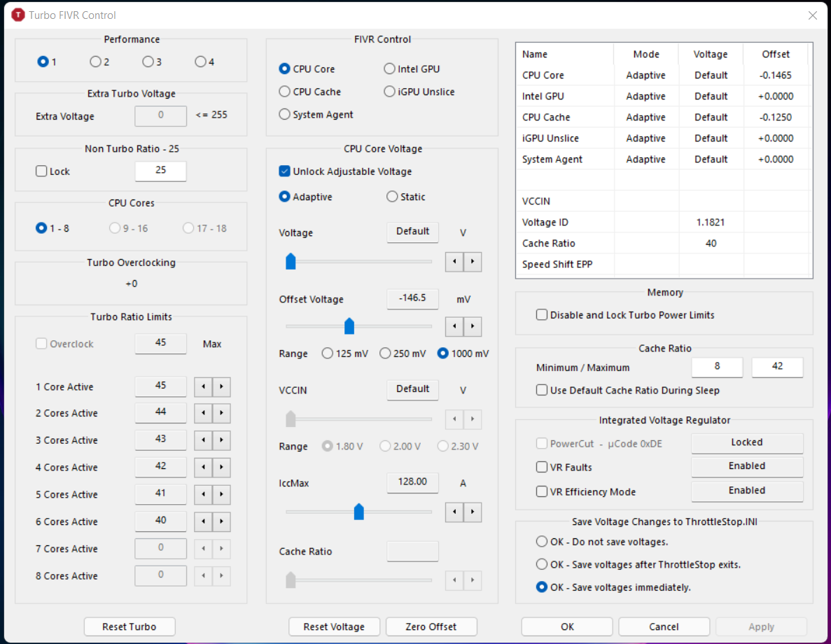
Task: Select the CPU Cache row in table
Action: pos(664,117)
